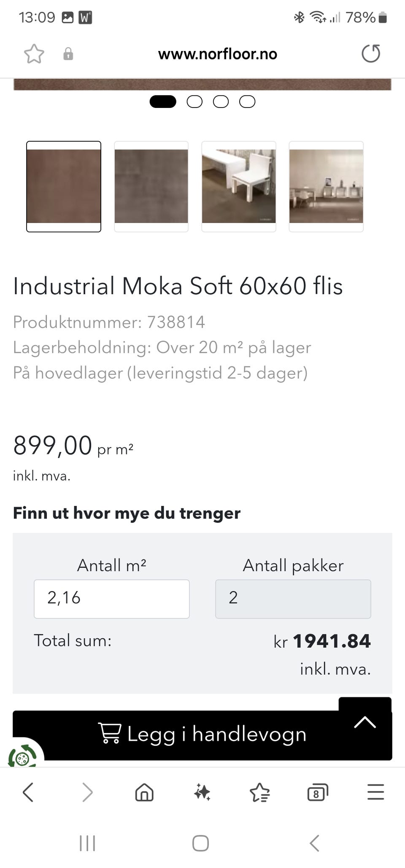The image size is (405, 868).
Task: Select the third image carousel dot
Action: click(221, 102)
